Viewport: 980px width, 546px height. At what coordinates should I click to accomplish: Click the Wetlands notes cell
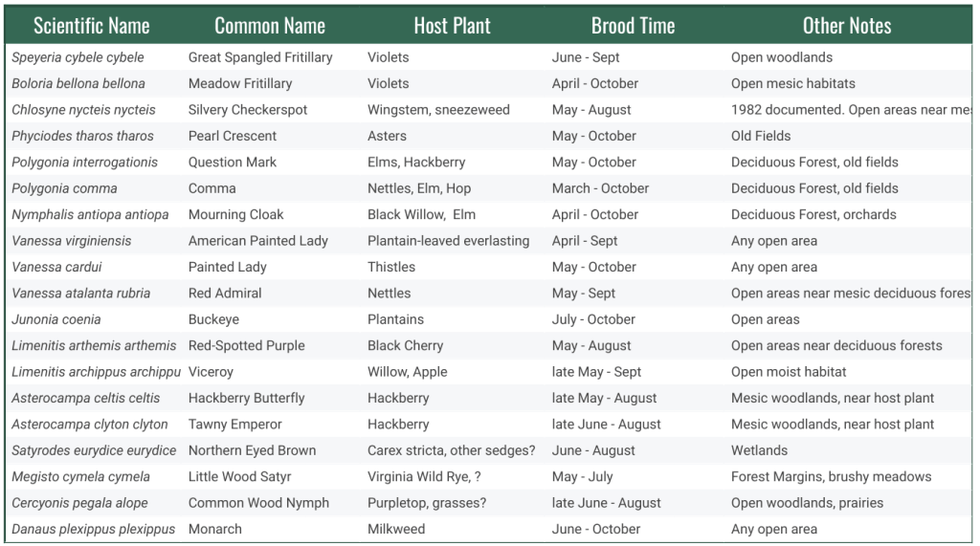click(759, 450)
